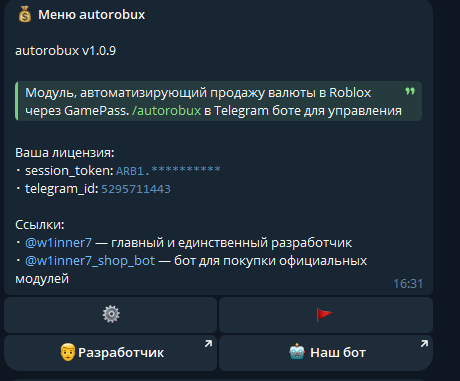Click the robot emoji on Наш бот
The image size is (460, 381).
pyautogui.click(x=297, y=352)
